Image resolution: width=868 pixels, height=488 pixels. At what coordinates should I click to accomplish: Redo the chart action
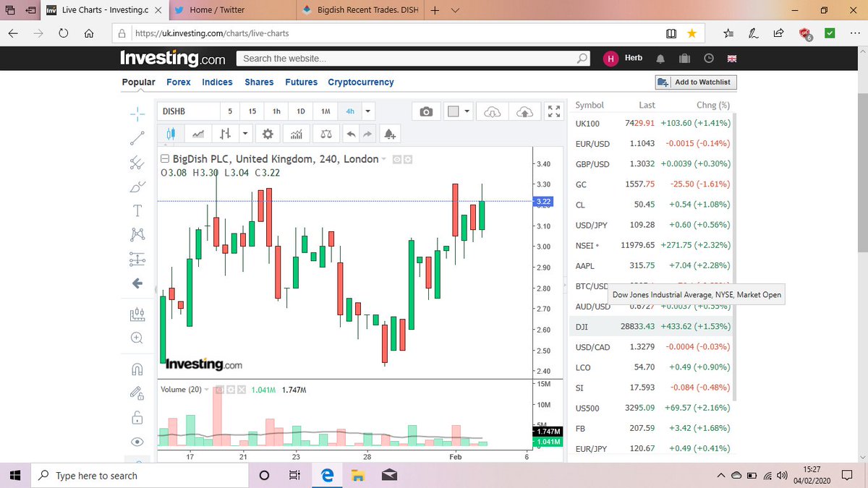click(368, 134)
